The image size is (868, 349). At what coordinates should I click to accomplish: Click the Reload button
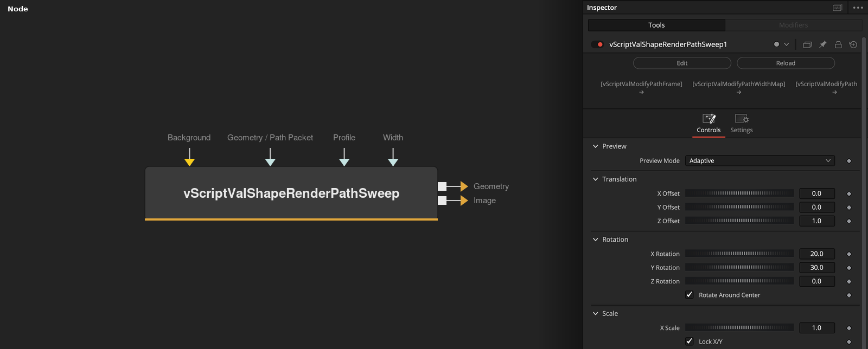[x=786, y=63]
